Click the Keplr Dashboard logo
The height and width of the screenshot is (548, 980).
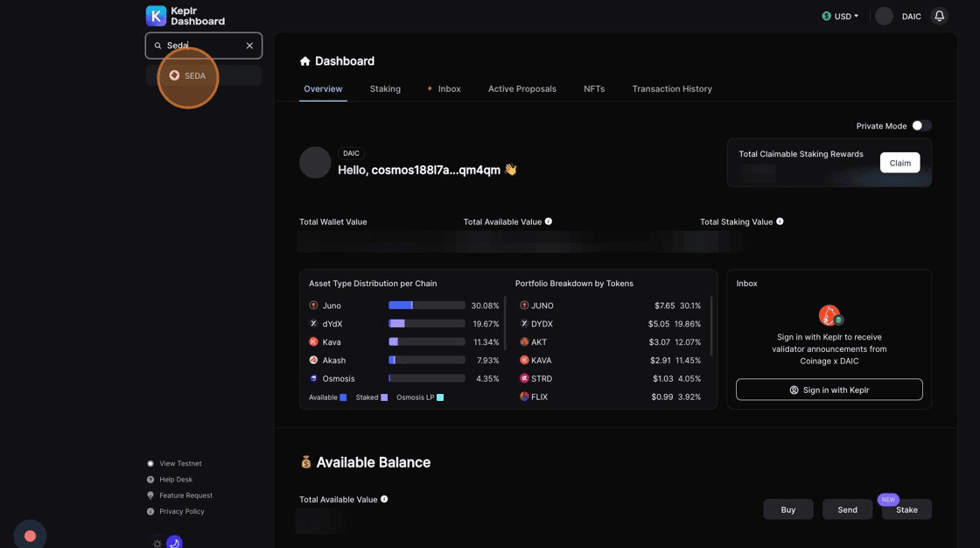pos(185,16)
